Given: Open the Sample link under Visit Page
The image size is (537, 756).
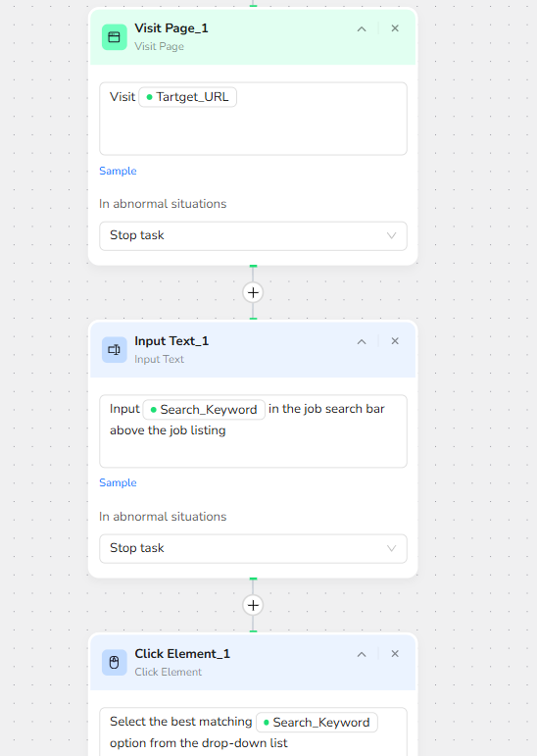Looking at the screenshot, I should pyautogui.click(x=118, y=171).
